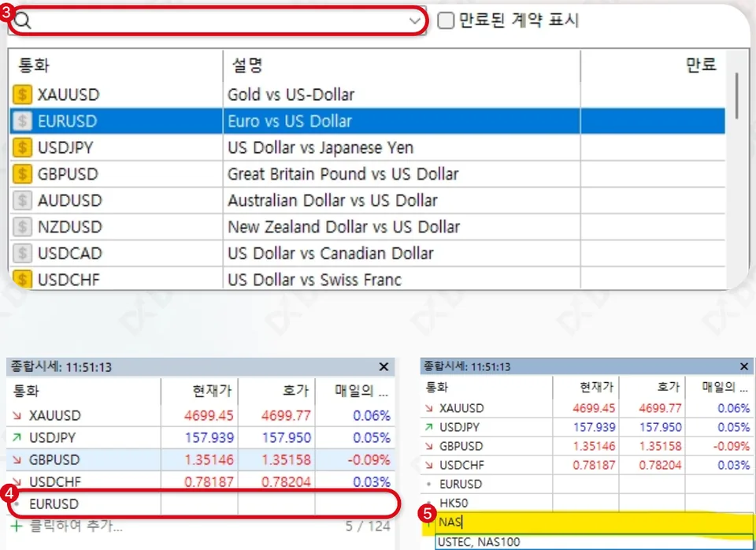The image size is (756, 550).
Task: Select GBPUSD row in left market watch
Action: pos(201,460)
